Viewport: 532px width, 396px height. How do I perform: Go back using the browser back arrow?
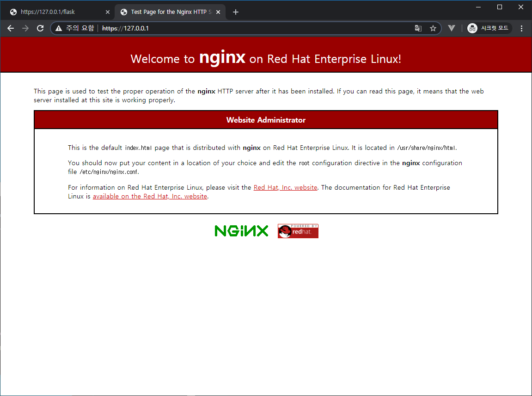(x=11, y=28)
